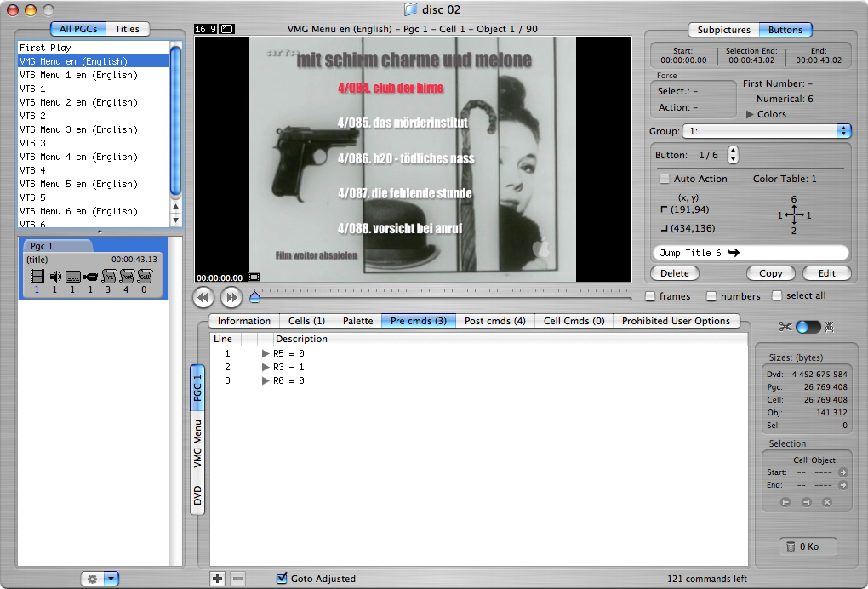This screenshot has height=589, width=868.
Task: Click the Selection Start arrow button
Action: [842, 472]
